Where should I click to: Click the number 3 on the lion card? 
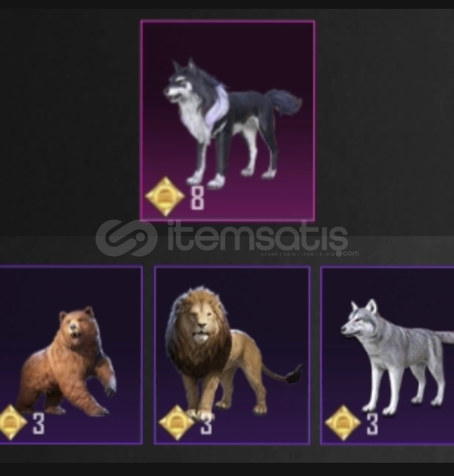(x=206, y=424)
